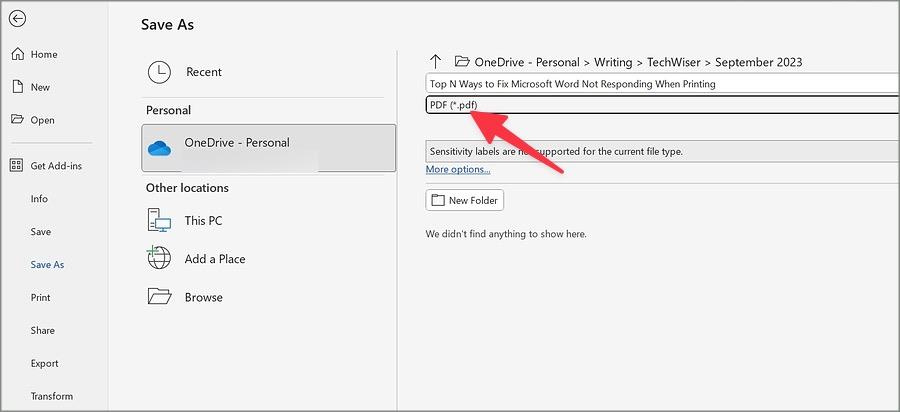Click the sensitivity labels notice box
The height and width of the screenshot is (412, 900).
tap(662, 152)
